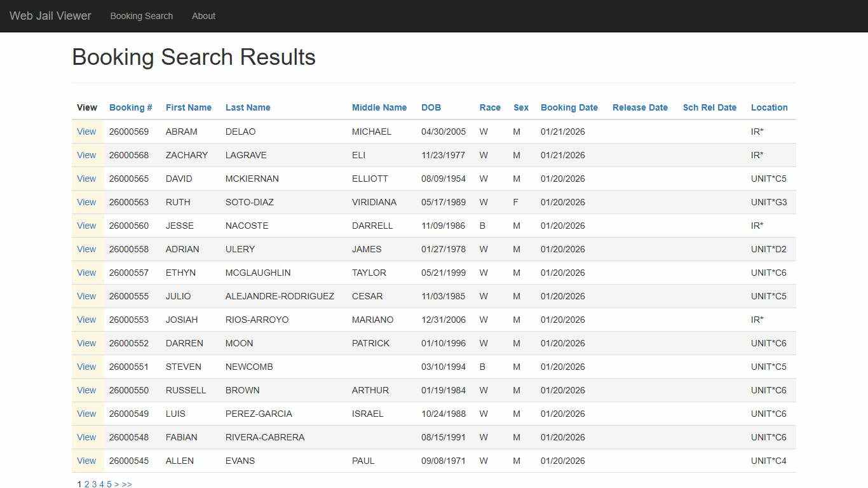The image size is (868, 488).
Task: Jump to the last page using >>
Action: point(126,484)
